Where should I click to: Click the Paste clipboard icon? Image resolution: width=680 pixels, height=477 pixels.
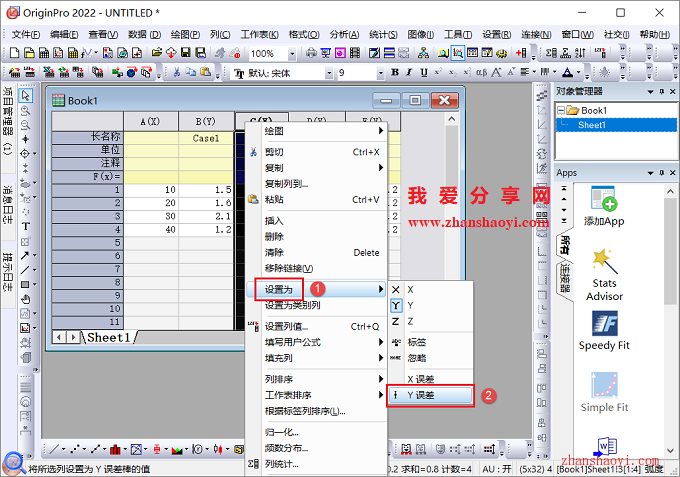pos(206,72)
